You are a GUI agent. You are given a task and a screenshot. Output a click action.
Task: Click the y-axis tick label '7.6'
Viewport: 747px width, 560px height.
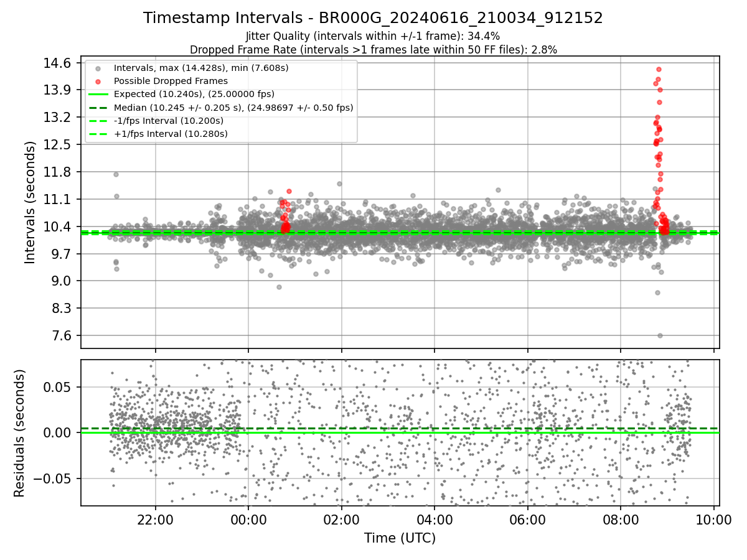click(x=61, y=336)
